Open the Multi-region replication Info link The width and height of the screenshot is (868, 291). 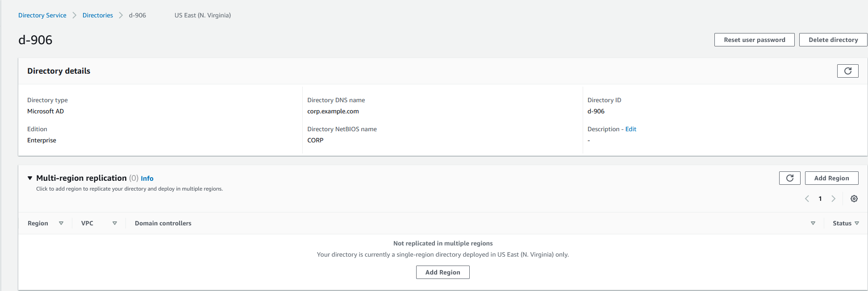pos(147,178)
